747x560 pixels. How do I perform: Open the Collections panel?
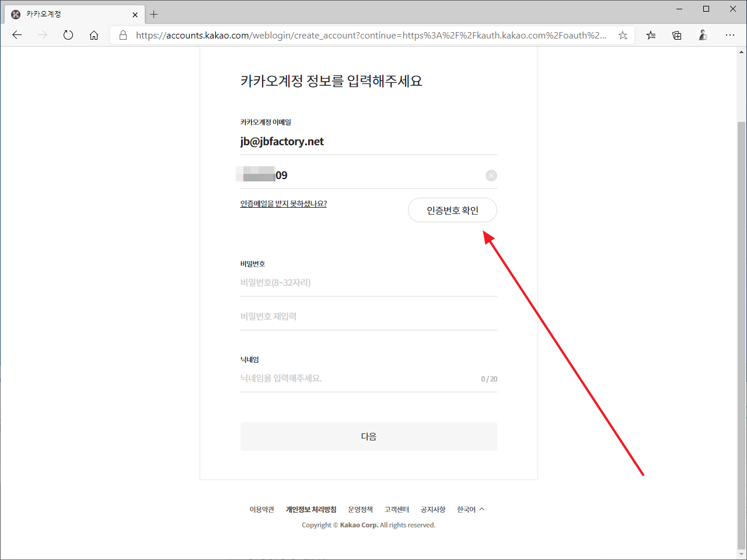point(677,35)
